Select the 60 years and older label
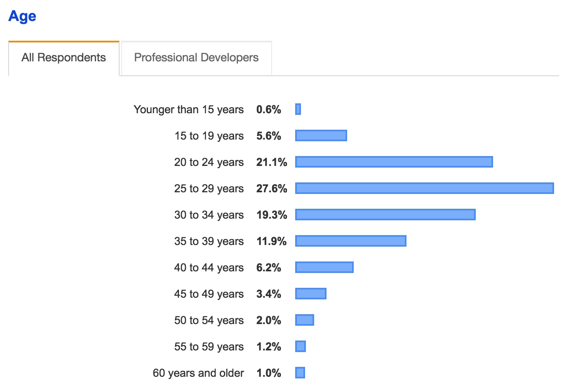Screen dimensions: 578x392 click(198, 373)
